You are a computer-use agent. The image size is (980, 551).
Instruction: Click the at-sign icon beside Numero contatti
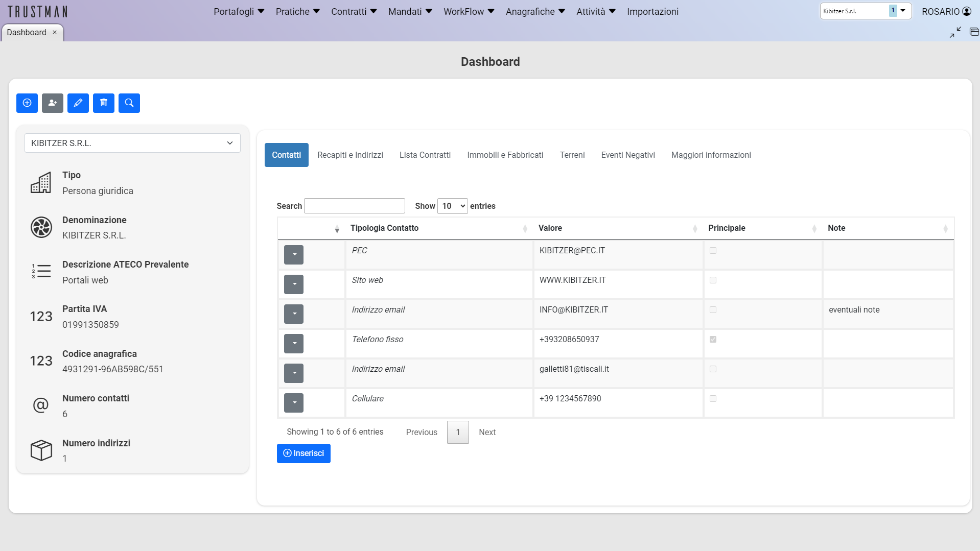coord(41,405)
